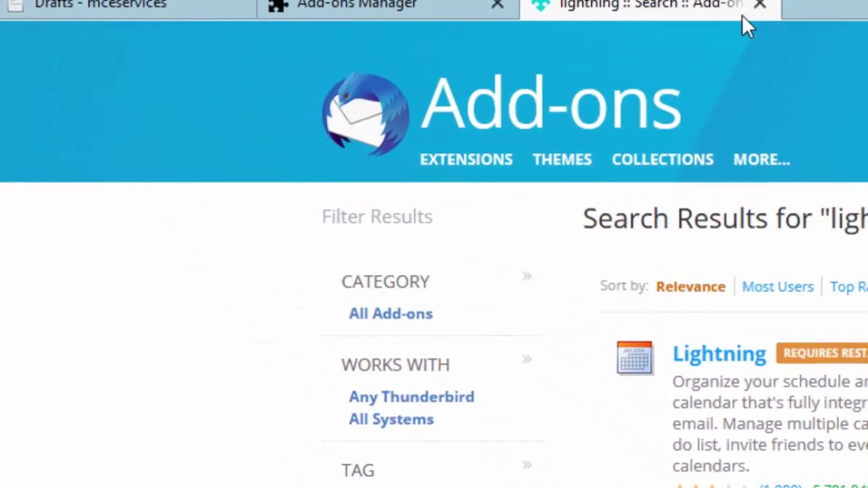This screenshot has width=868, height=488.
Task: Click the TAG heading text
Action: point(358,470)
